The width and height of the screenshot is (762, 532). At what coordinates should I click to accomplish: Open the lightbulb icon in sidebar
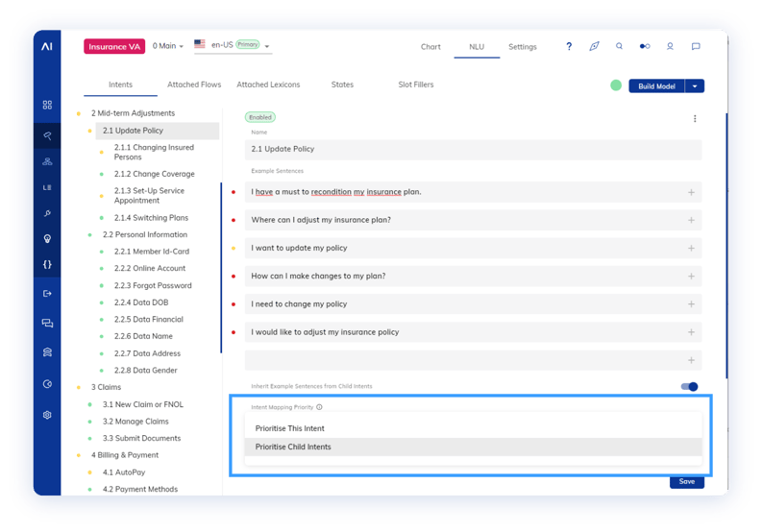point(47,238)
